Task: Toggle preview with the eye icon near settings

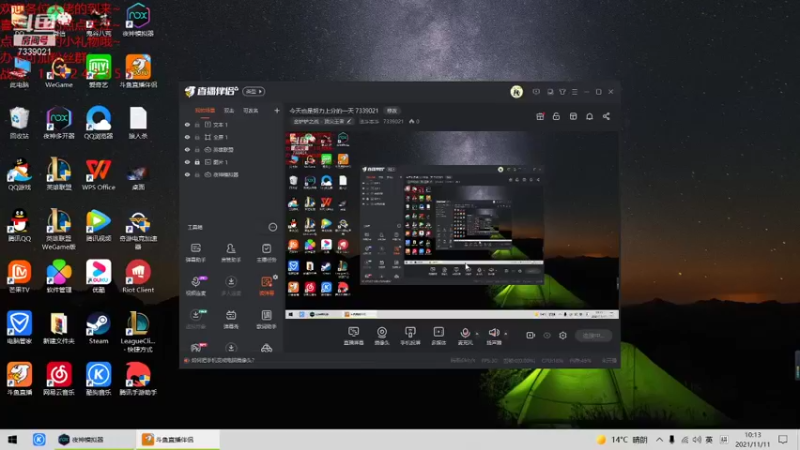Action: 547,335
